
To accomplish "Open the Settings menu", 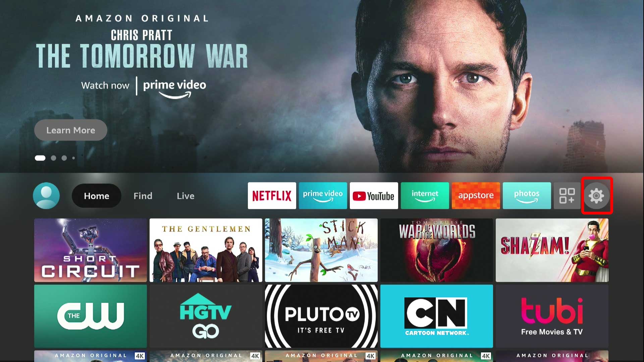I will pos(596,195).
